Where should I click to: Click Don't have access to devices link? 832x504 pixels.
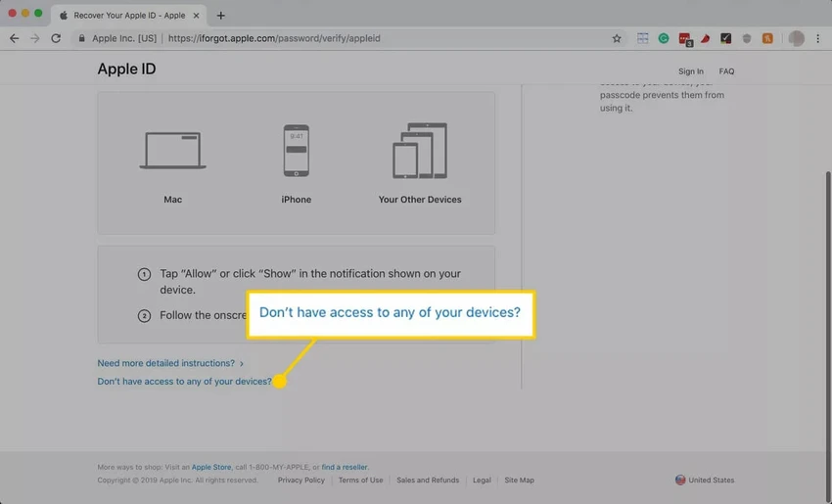[x=184, y=382]
